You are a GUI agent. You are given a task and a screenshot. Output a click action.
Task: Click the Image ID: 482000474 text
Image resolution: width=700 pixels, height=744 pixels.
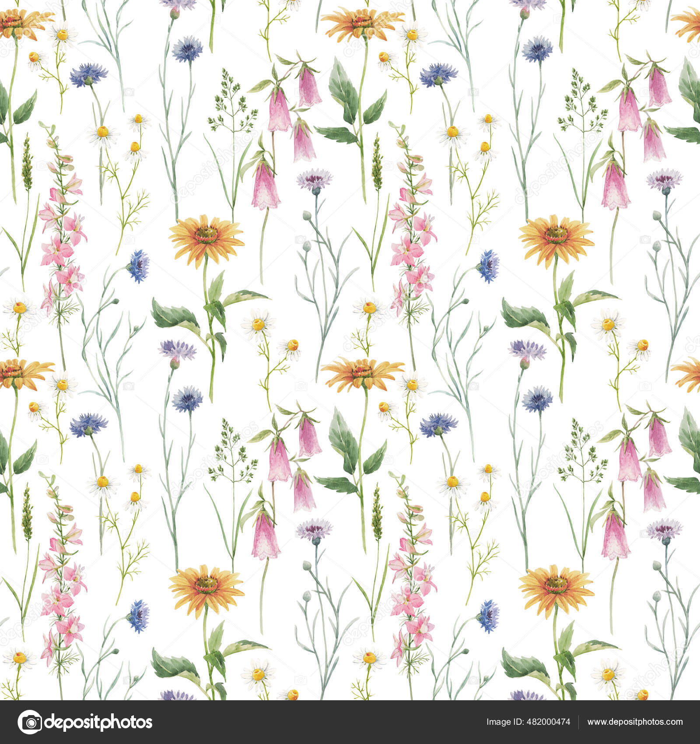[x=528, y=722]
